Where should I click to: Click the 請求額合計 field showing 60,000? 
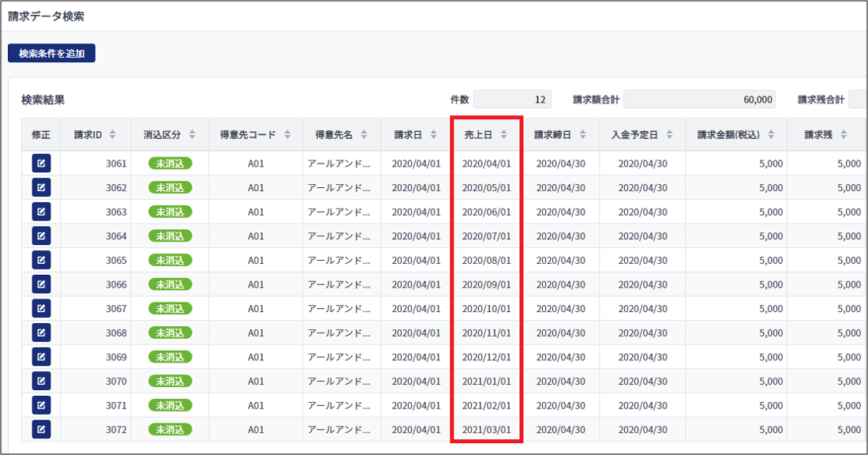click(699, 100)
